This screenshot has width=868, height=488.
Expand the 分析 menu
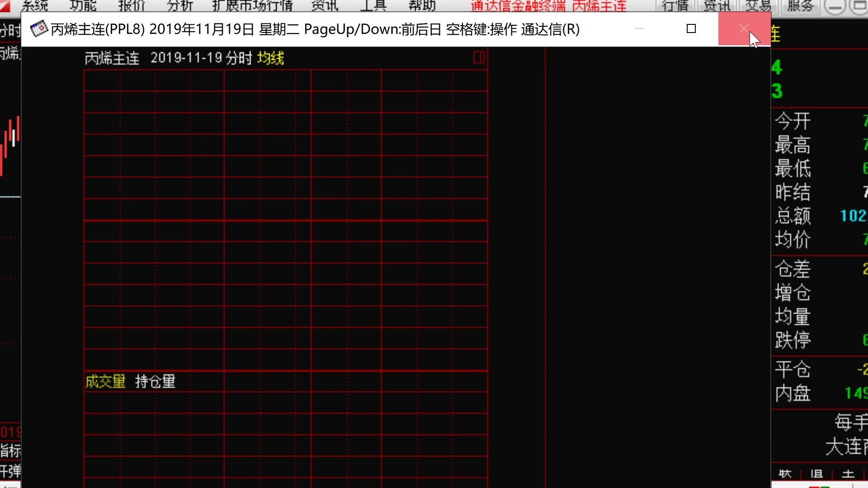click(180, 5)
